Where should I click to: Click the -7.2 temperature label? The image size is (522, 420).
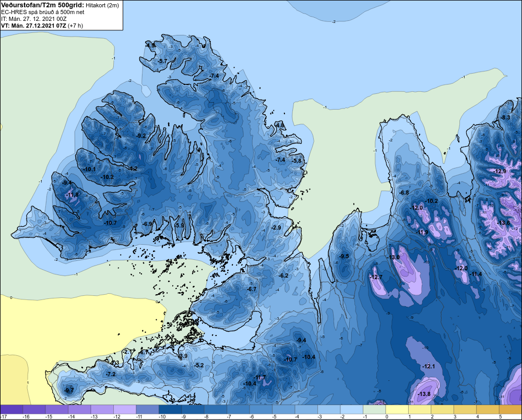coord(111,375)
